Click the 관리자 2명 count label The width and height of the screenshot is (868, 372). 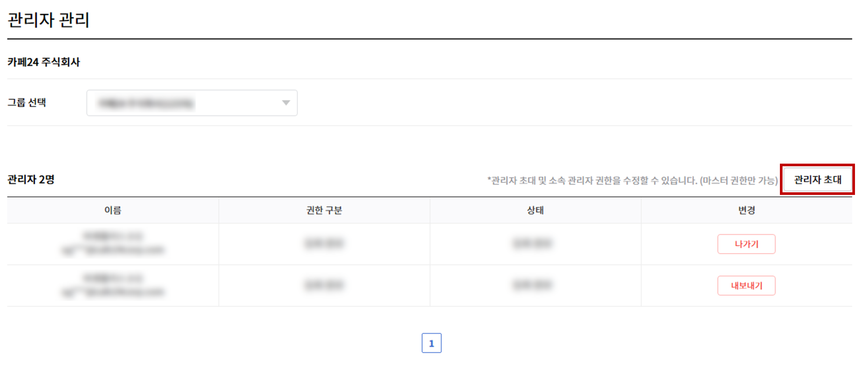coord(31,180)
